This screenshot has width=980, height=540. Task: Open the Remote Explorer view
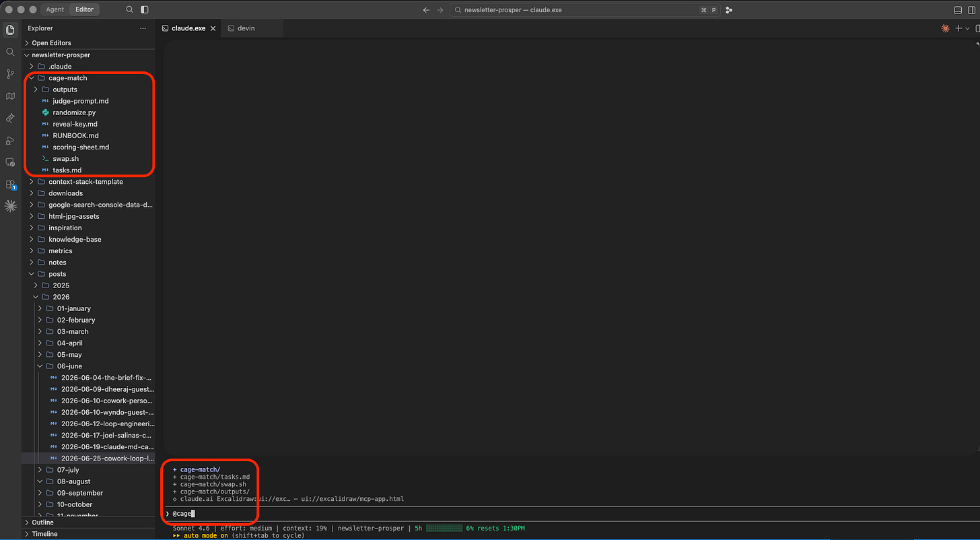coord(10,162)
